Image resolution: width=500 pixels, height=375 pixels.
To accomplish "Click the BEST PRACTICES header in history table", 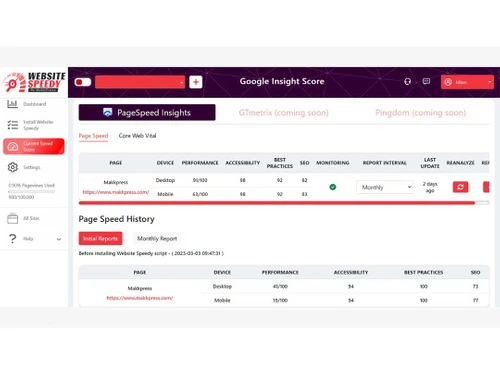I will coord(424,272).
